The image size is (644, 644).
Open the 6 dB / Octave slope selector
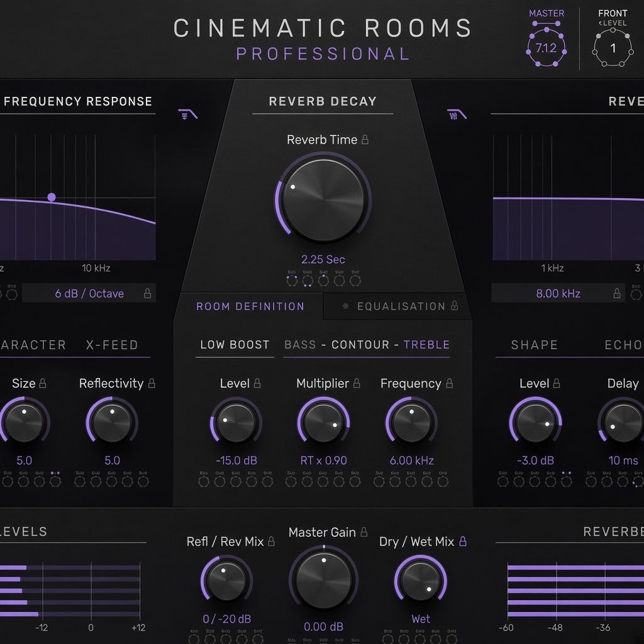89,293
